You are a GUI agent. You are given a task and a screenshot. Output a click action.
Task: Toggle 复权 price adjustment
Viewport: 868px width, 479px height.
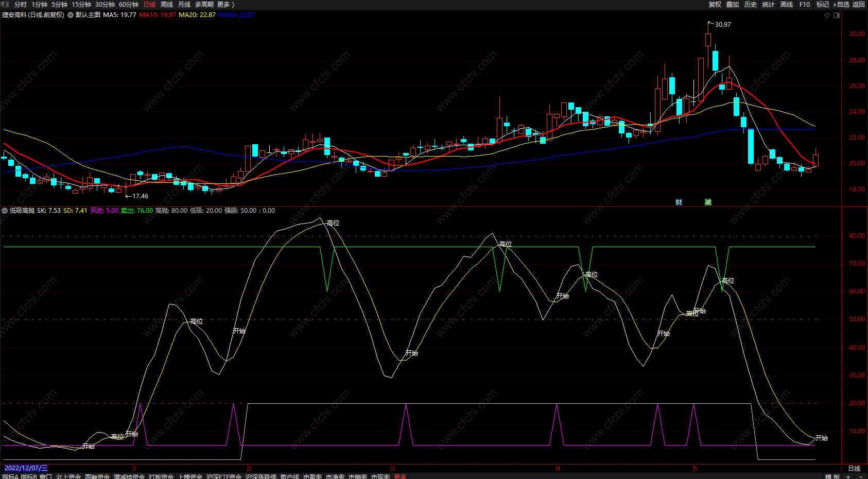point(715,5)
